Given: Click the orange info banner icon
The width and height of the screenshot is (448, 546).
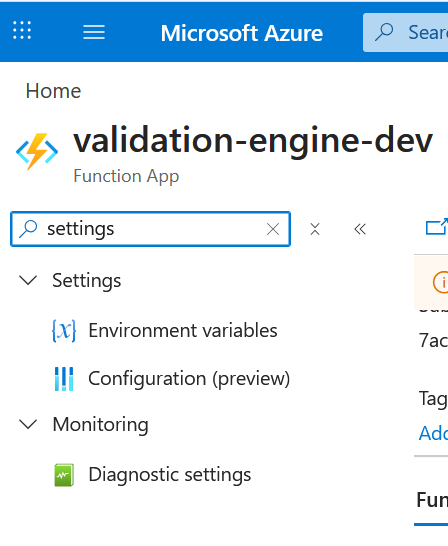Looking at the screenshot, I should coord(441,282).
